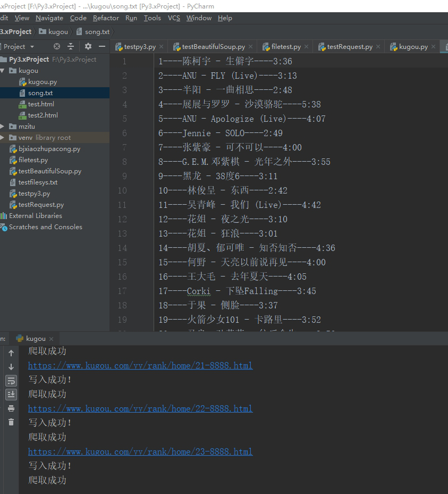
Task: Open the Navigate menu
Action: pos(49,18)
